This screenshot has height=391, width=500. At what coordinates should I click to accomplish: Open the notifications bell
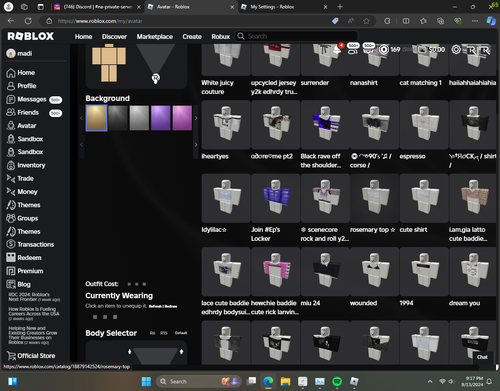tap(337, 49)
